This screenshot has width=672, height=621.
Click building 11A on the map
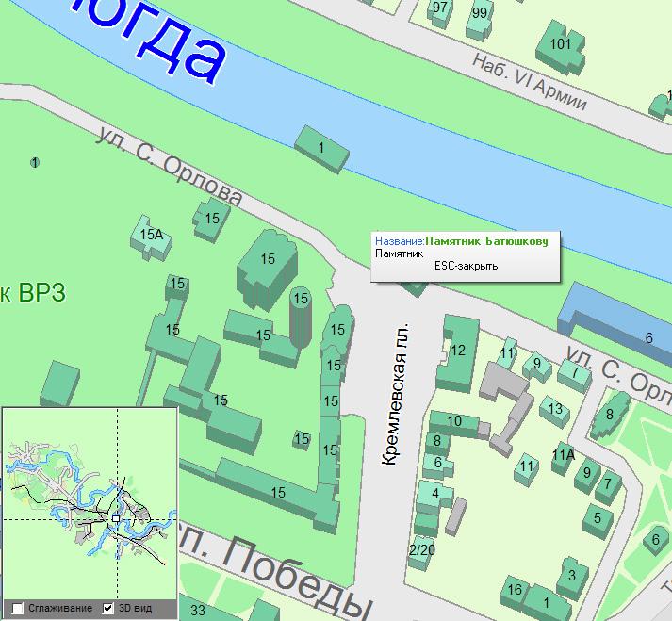pos(563,455)
